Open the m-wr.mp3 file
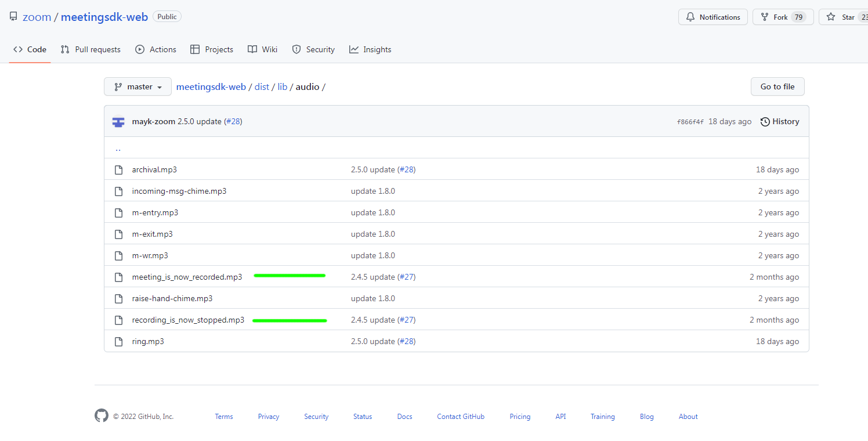 [x=150, y=256]
